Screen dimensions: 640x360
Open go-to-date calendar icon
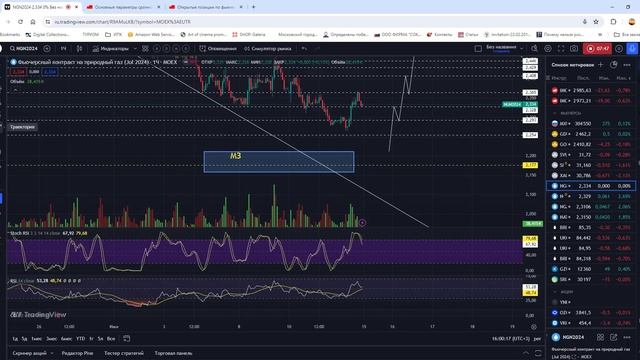(x=127, y=339)
